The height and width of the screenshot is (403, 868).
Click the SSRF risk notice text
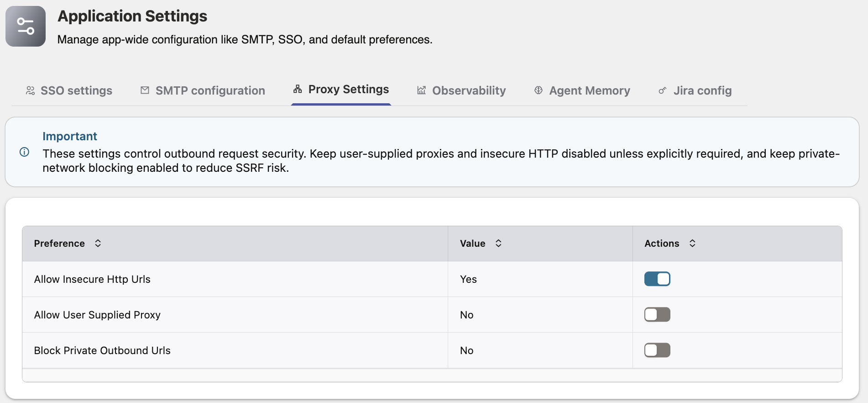tap(441, 160)
